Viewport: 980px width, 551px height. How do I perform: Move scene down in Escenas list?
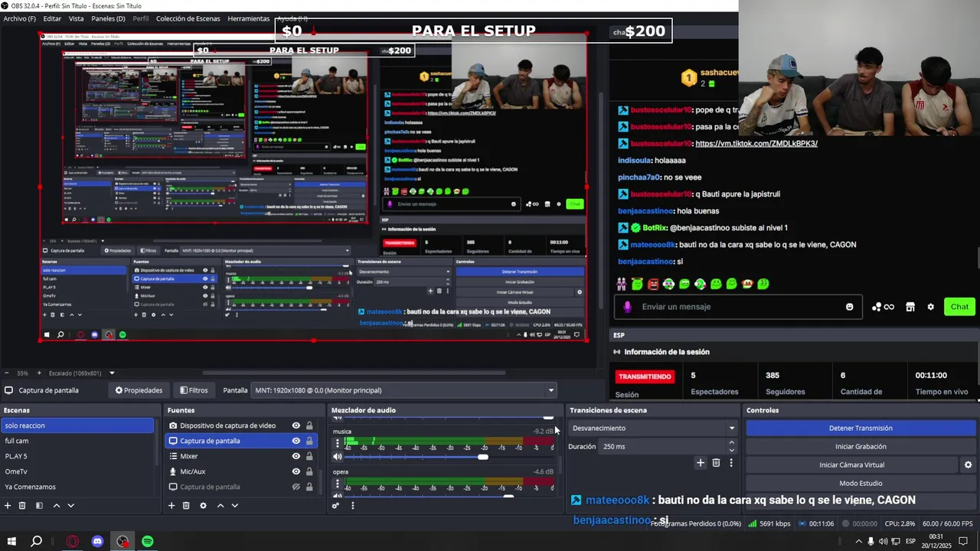click(71, 505)
